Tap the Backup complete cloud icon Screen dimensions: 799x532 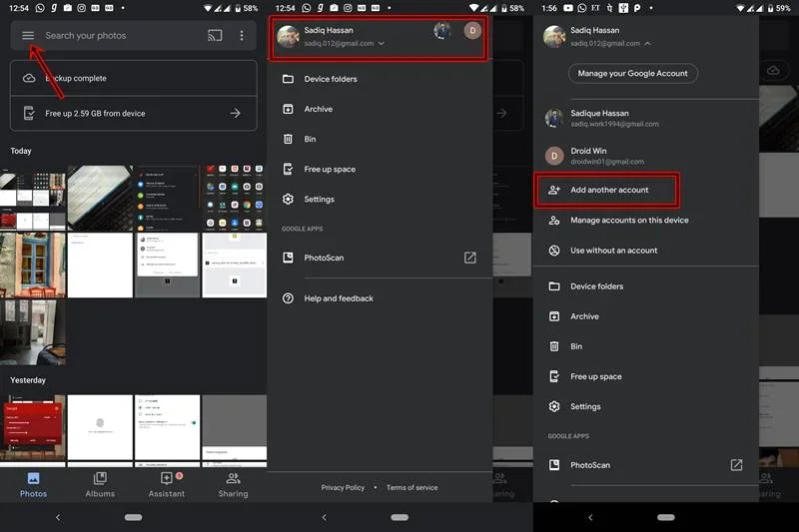(x=29, y=78)
